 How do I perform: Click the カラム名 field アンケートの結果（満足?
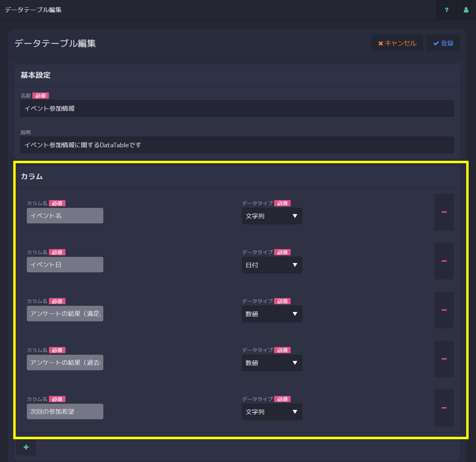(65, 314)
